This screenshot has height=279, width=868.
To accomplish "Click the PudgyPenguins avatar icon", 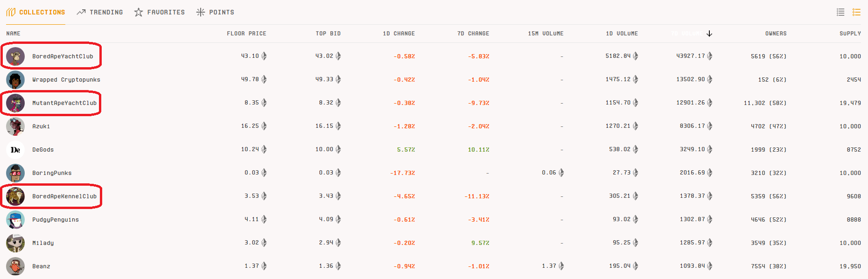I will pos(15,220).
